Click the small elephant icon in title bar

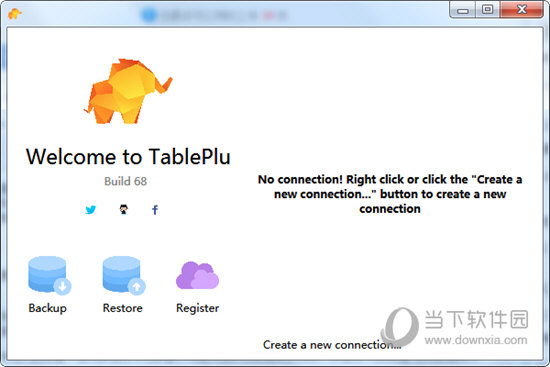click(14, 14)
